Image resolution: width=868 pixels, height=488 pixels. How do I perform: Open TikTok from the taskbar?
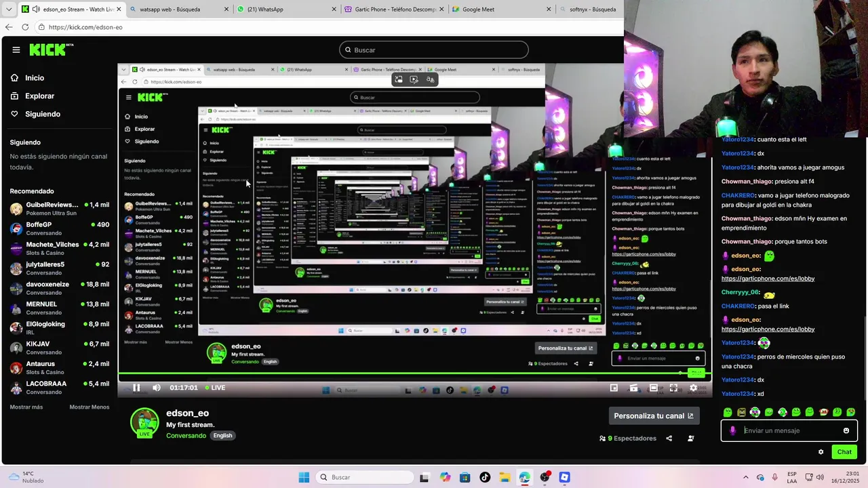(485, 477)
